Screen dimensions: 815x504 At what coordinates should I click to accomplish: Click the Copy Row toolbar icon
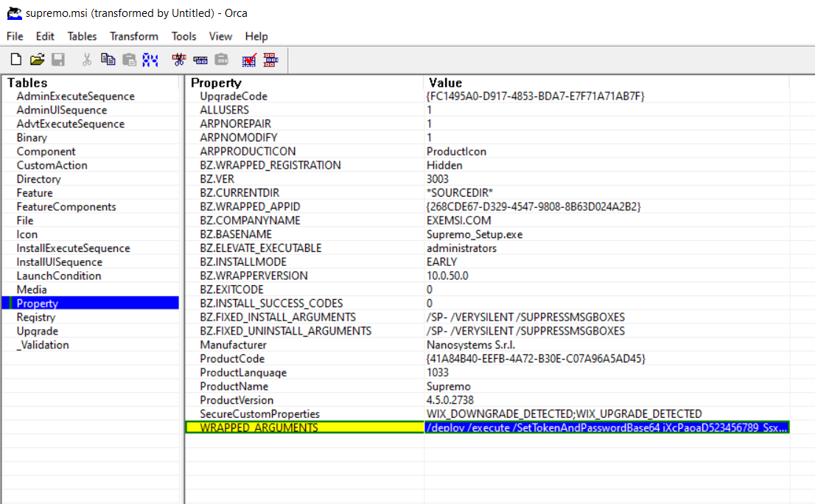pos(200,60)
